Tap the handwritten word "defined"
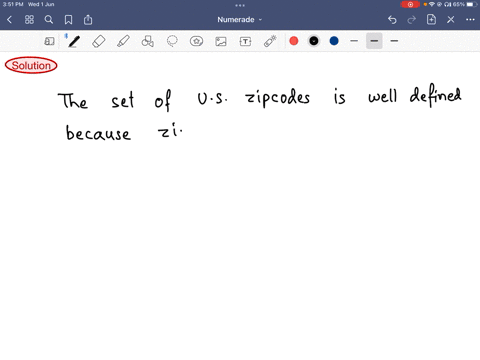Viewport: 480px width, 360px height. point(435,95)
